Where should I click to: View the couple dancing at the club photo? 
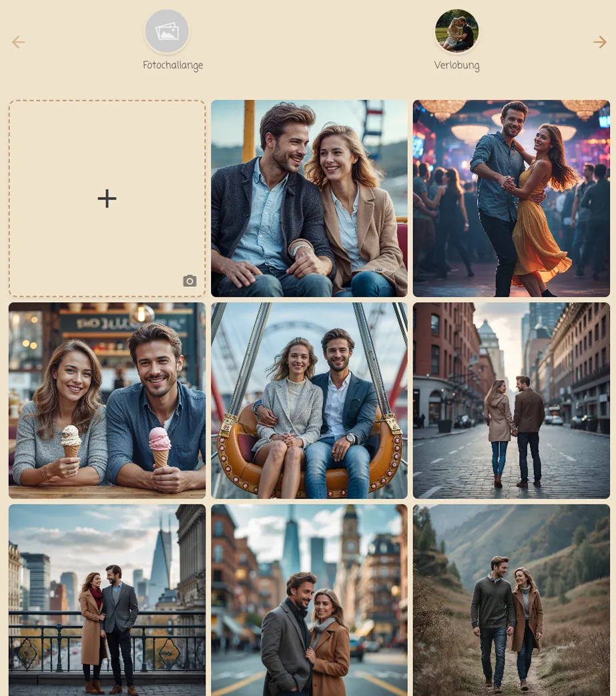(511, 198)
